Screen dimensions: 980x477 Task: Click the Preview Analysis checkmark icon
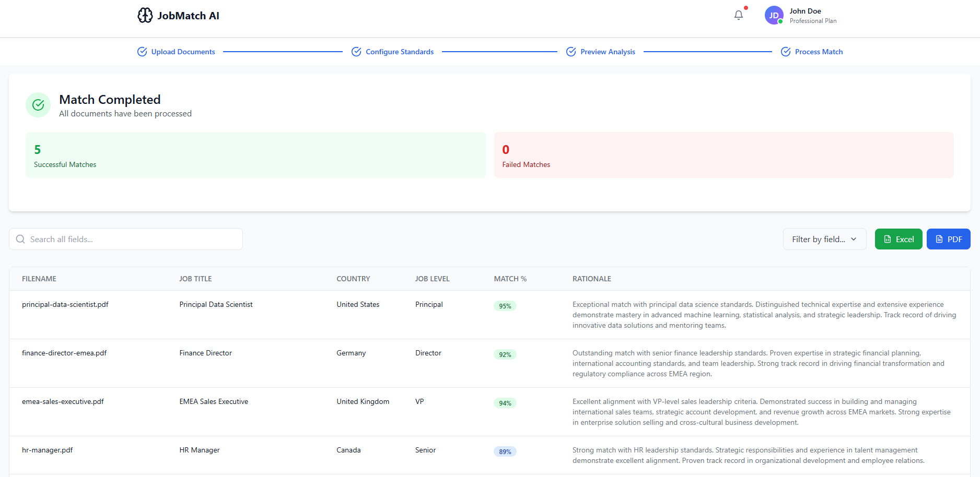(x=571, y=52)
